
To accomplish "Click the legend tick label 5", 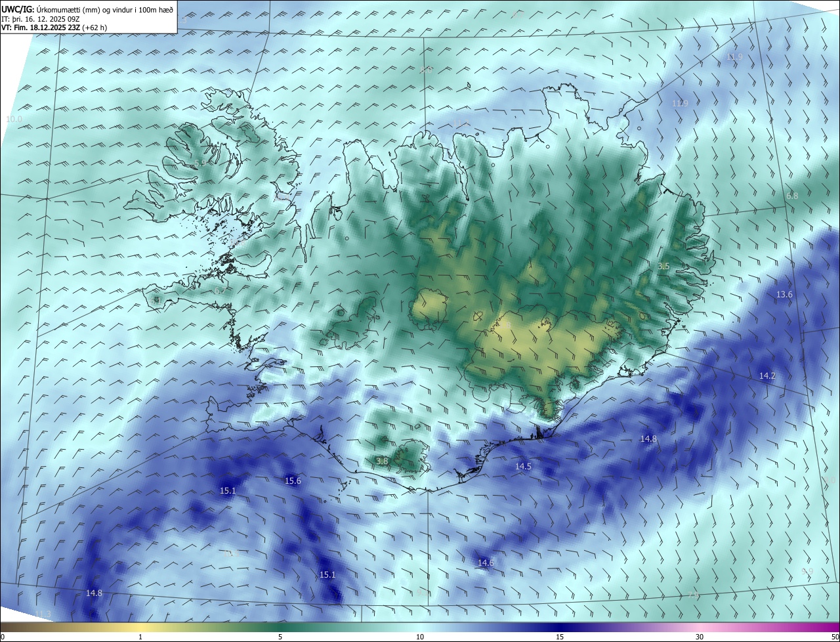I will [x=280, y=637].
